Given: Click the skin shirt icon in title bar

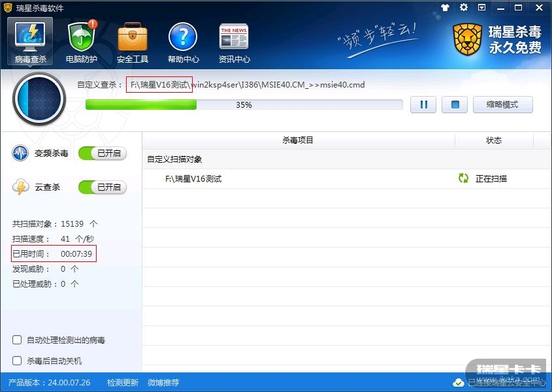Looking at the screenshot, I should pos(445,7).
